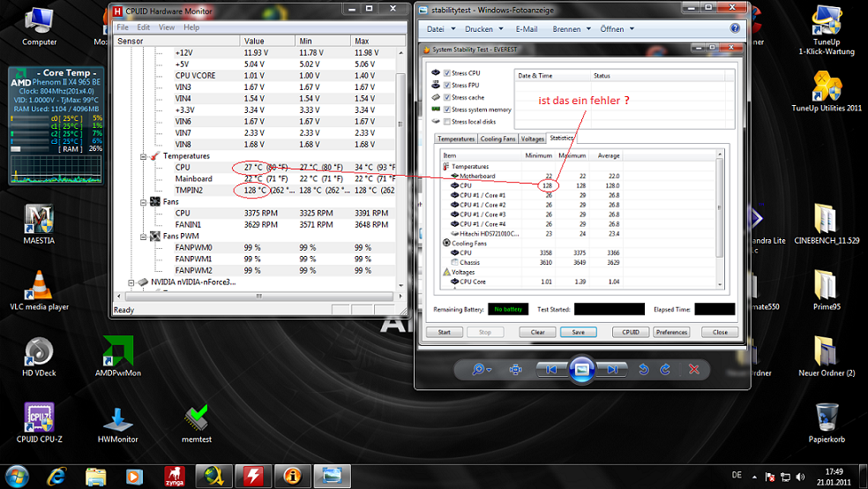The image size is (868, 489).
Task: Click the fit-to-window icon in photo viewer
Action: tap(515, 369)
